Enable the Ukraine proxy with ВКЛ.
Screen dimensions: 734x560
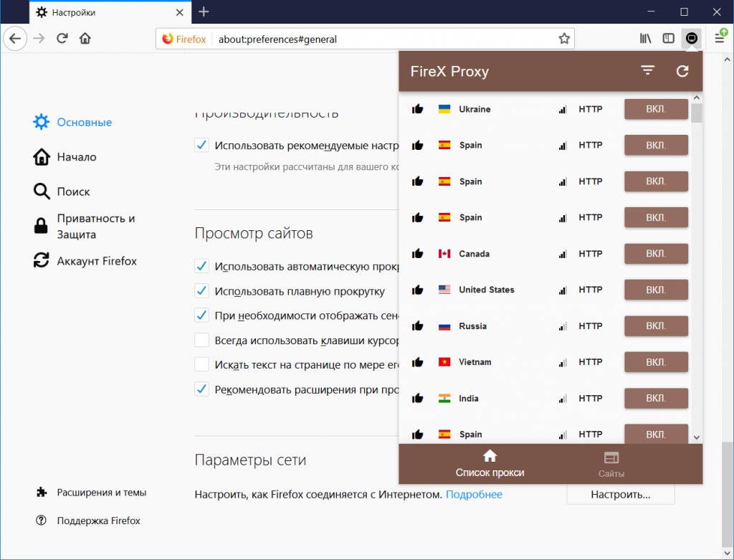pos(656,109)
